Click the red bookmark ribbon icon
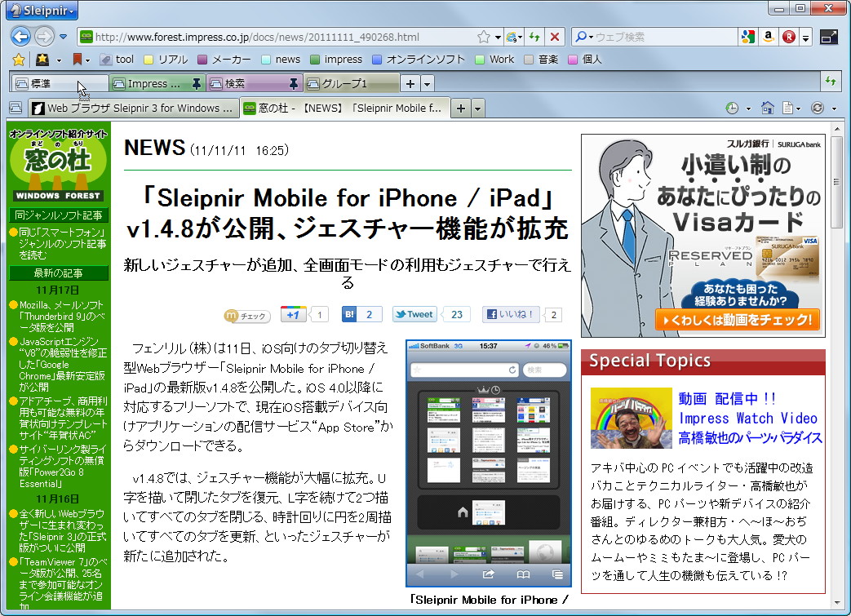Screen dimensions: 851x616 tap(78, 60)
